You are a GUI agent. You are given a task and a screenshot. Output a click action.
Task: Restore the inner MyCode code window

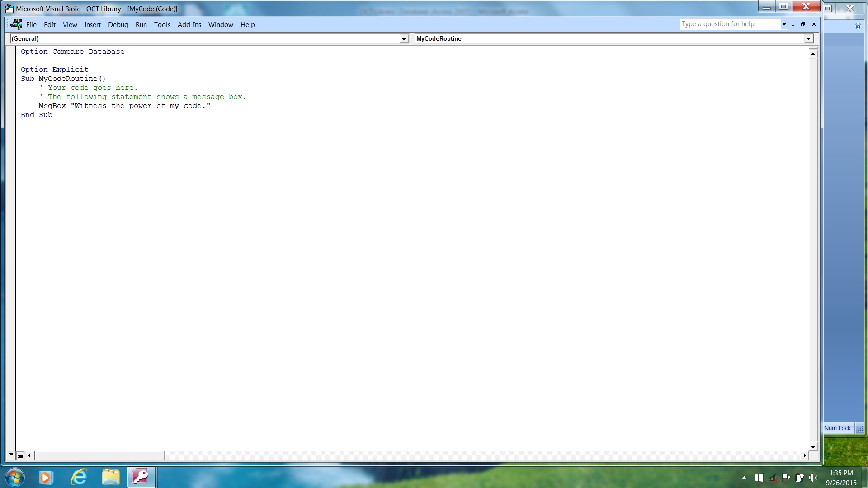coord(803,24)
